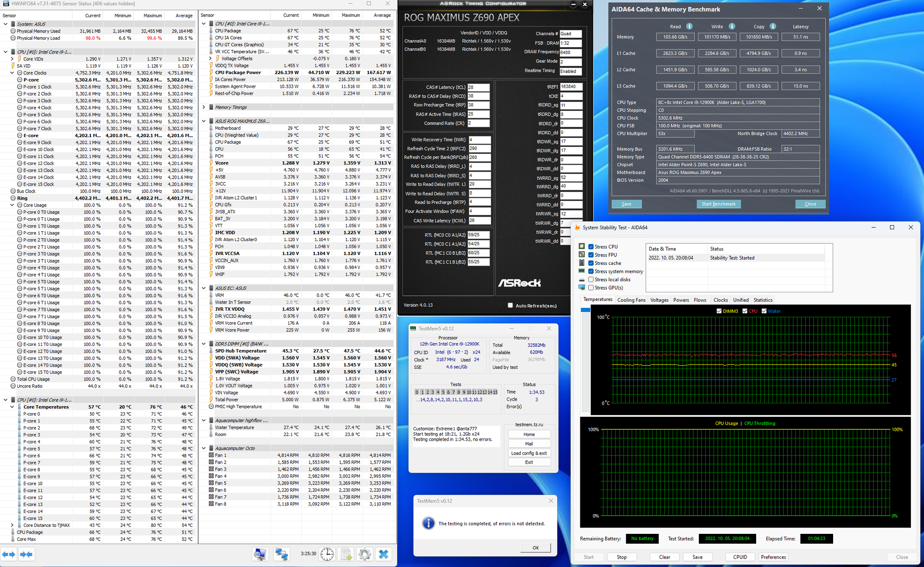Collapse the Core Clocks tree node
Screen dimensions: 924x567
[x=12, y=73]
